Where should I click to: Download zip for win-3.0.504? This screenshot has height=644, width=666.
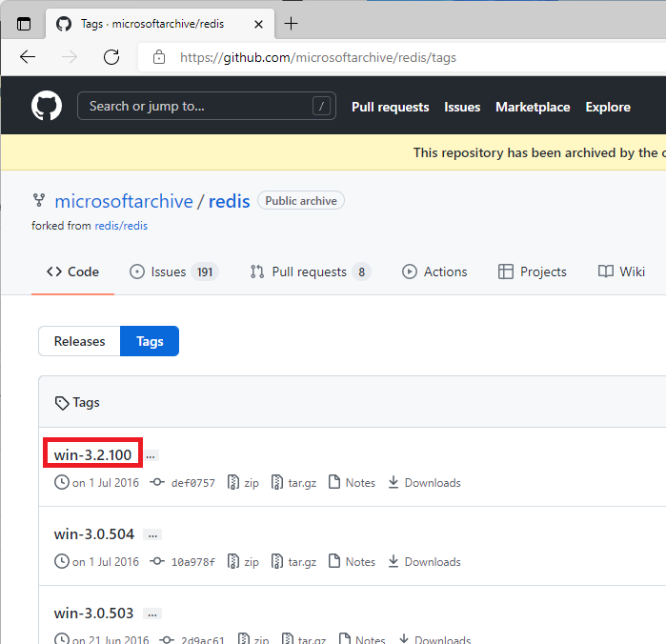coord(243,562)
